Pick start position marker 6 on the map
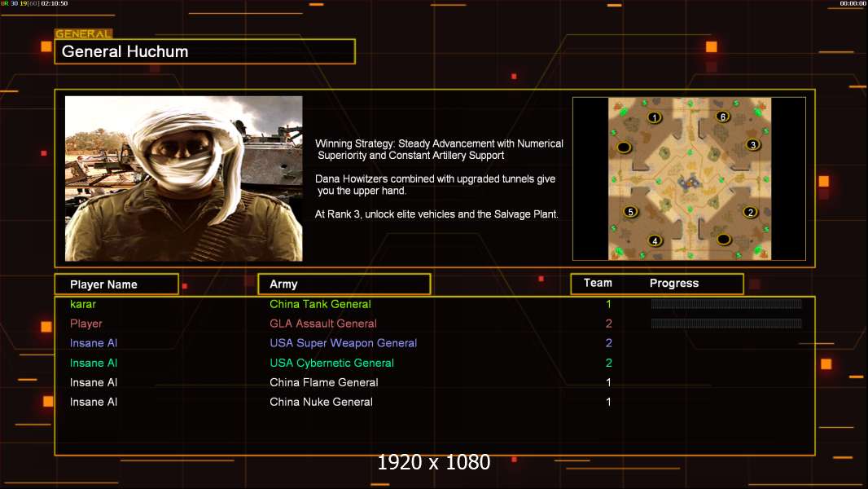This screenshot has width=868, height=489. click(x=722, y=117)
